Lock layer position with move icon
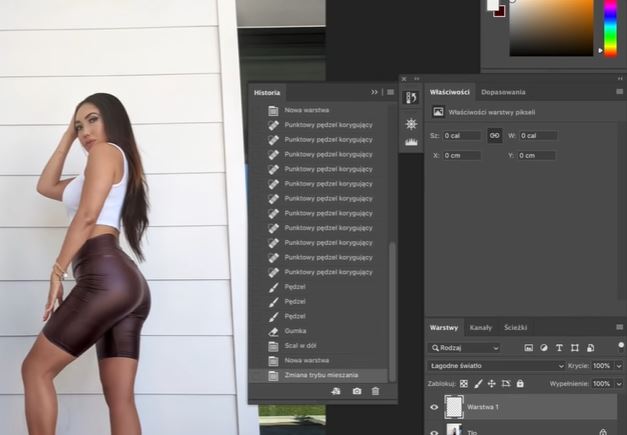The width and height of the screenshot is (627, 435). click(x=491, y=384)
